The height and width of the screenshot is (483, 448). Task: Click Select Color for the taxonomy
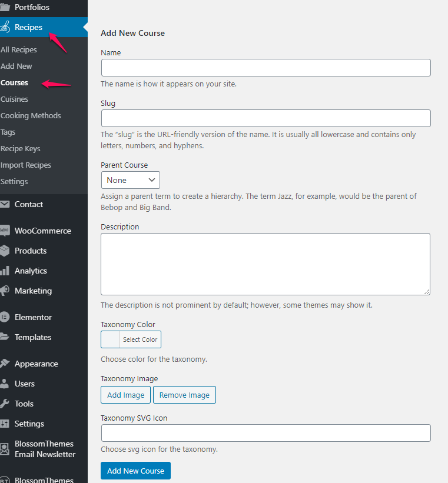pyautogui.click(x=140, y=339)
